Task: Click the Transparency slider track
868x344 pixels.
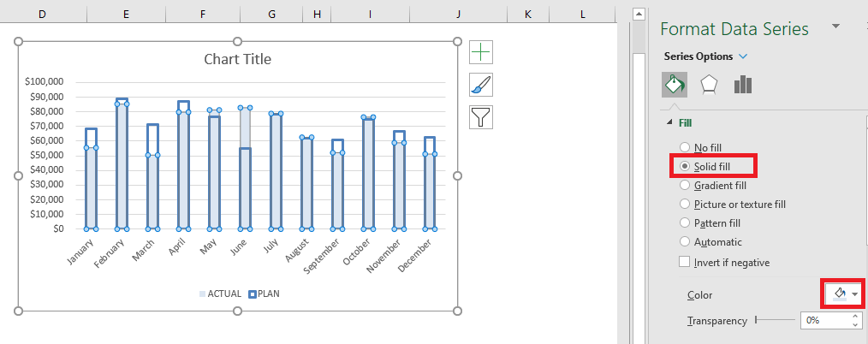Action: pyautogui.click(x=775, y=320)
